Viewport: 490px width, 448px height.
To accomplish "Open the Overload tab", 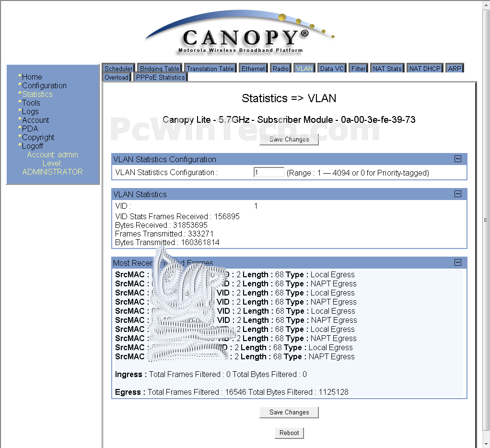I will point(117,77).
